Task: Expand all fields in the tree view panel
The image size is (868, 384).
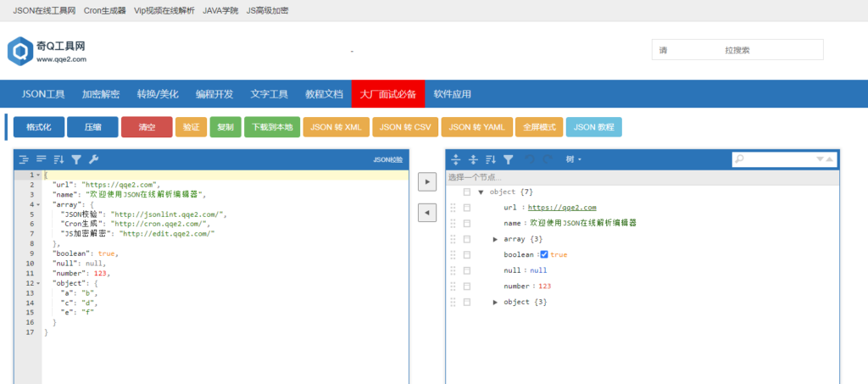Action: (456, 159)
